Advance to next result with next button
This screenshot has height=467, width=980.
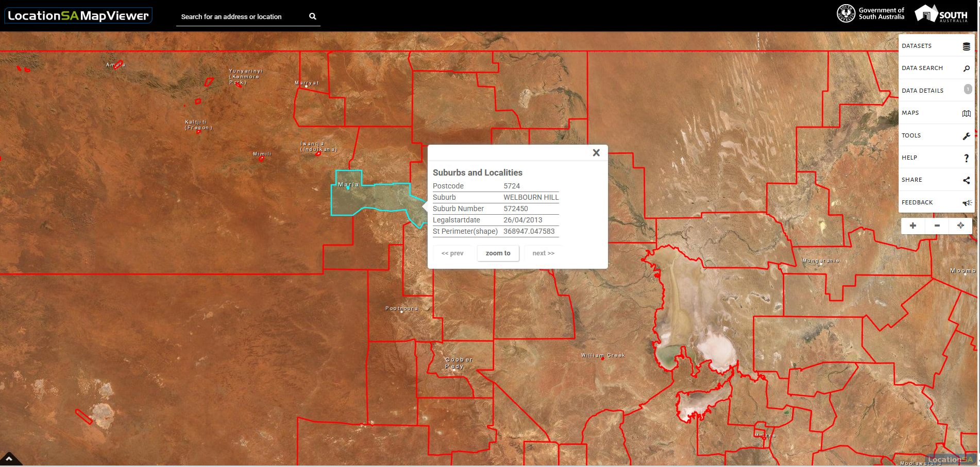[x=543, y=253]
